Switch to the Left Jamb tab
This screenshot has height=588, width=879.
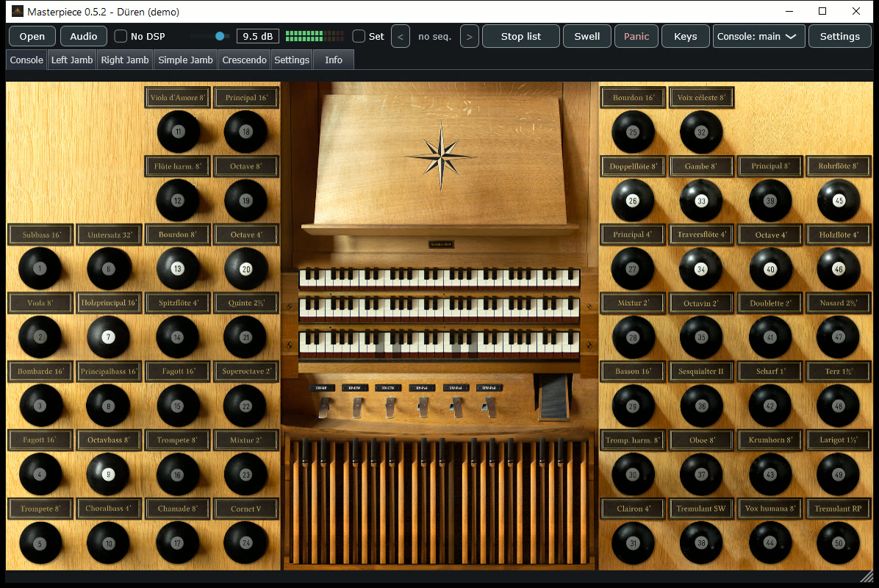[72, 60]
